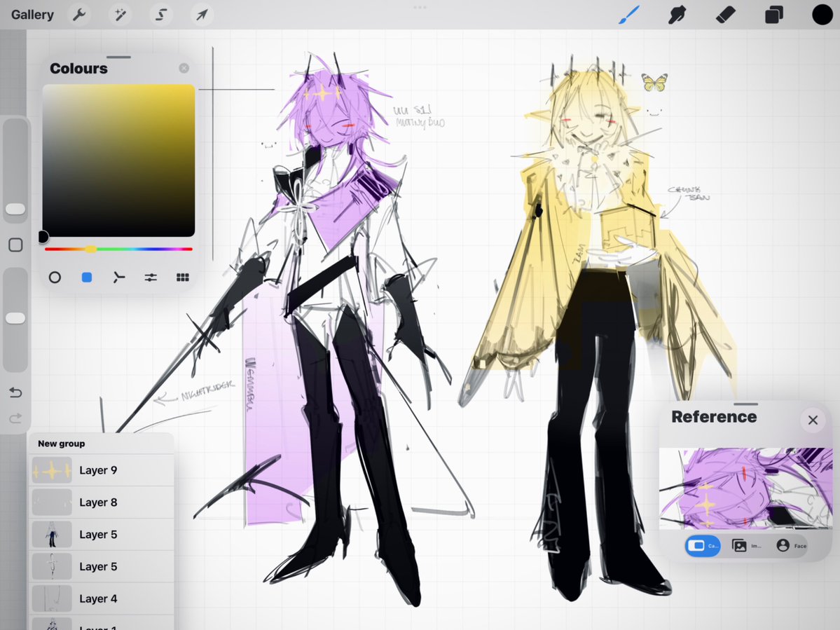Switch Reference to Face mode
The height and width of the screenshot is (630, 840).
point(791,546)
